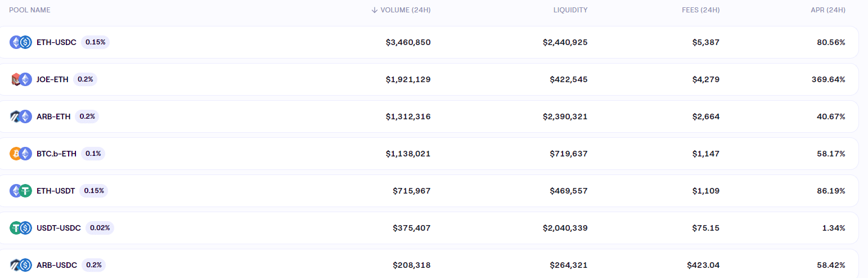Select the BTC.b-ETH row's 58.17% APR value

[831, 154]
